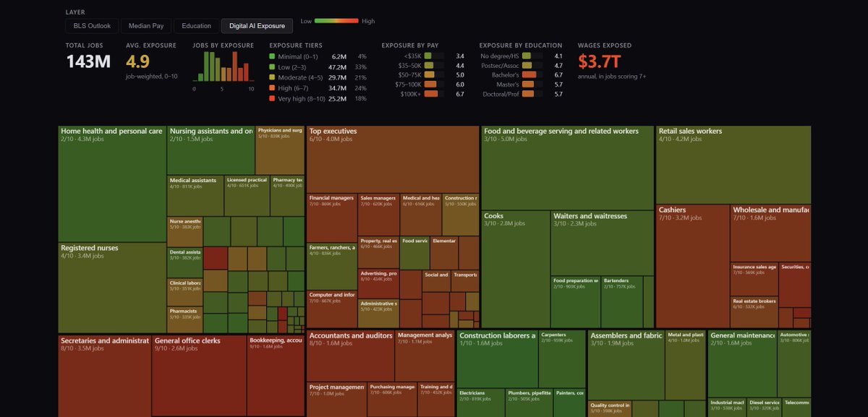Click the Administrative s tile
This screenshot has width=868, height=417.
(x=378, y=314)
